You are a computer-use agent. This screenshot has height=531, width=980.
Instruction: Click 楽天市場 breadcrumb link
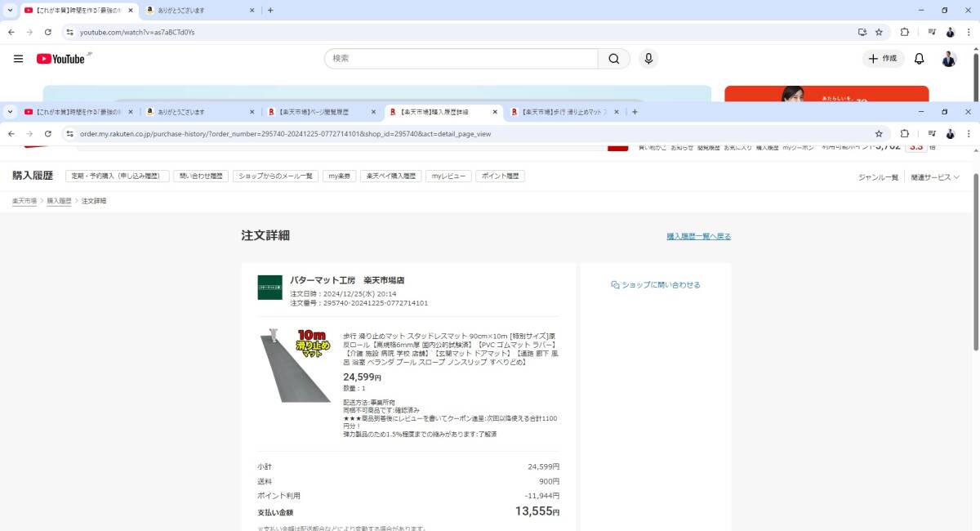coord(24,200)
